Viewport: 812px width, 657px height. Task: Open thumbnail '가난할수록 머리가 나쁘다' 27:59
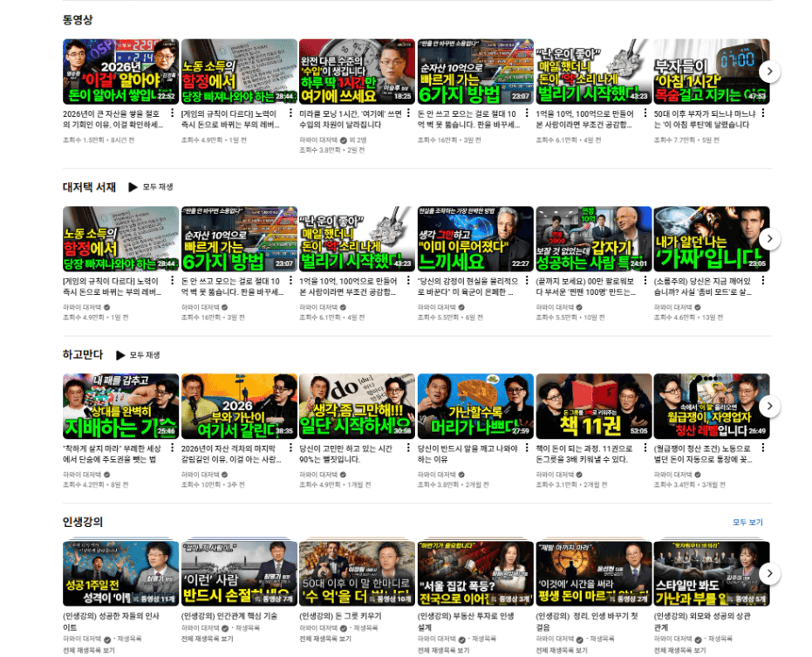[475, 407]
